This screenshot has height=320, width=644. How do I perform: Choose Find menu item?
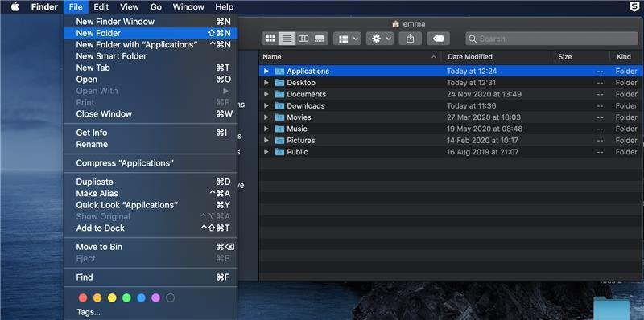[x=151, y=277]
